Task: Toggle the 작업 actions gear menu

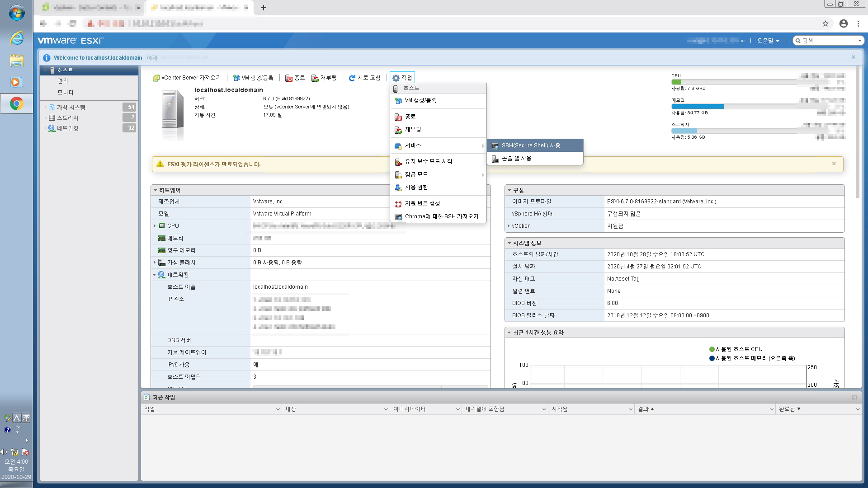Action: pos(402,78)
